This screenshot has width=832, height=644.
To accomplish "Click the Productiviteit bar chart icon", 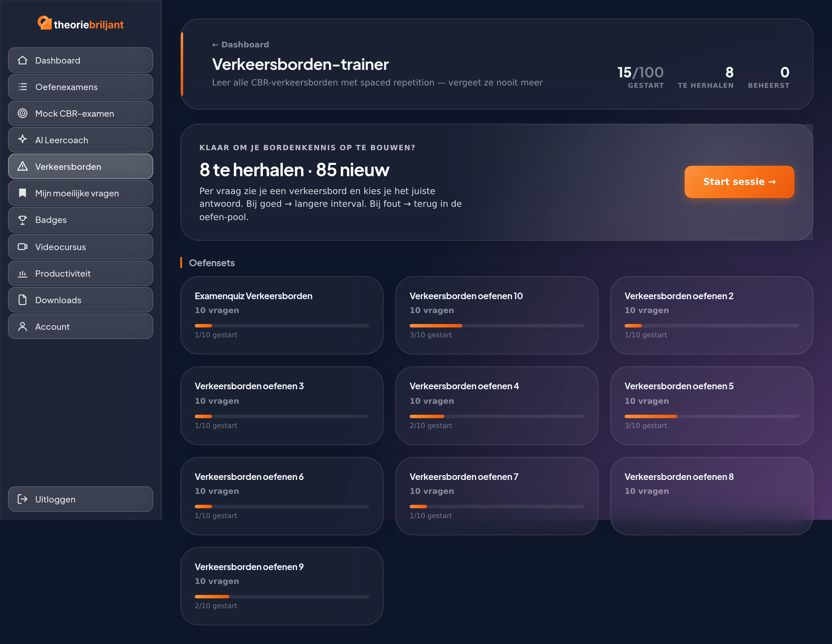I will point(23,273).
